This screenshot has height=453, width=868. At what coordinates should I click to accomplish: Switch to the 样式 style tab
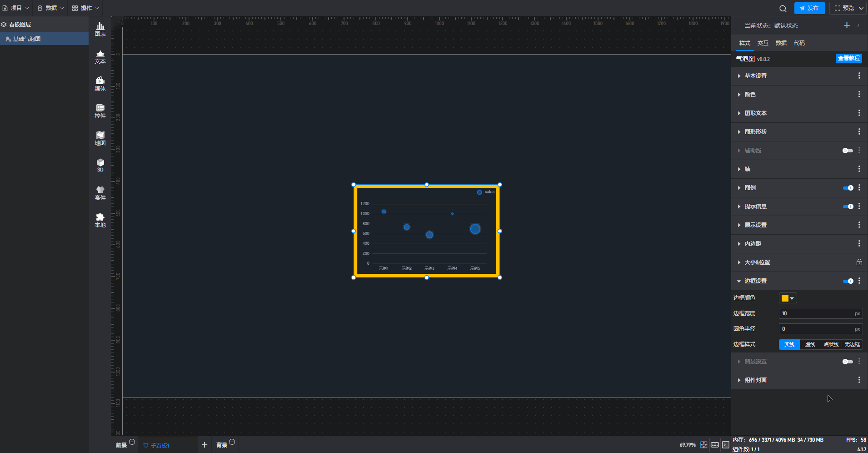pyautogui.click(x=744, y=43)
